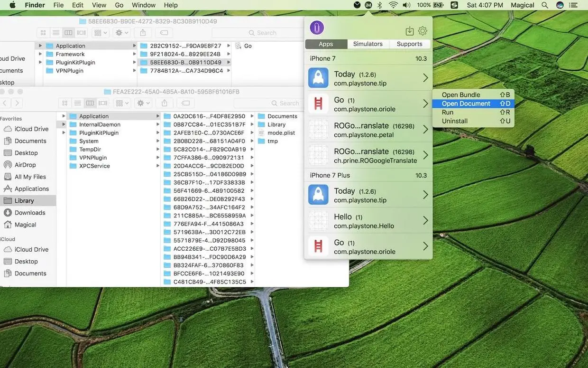Switch to icon view in Finder toolbar
588x368 pixels.
[43, 32]
